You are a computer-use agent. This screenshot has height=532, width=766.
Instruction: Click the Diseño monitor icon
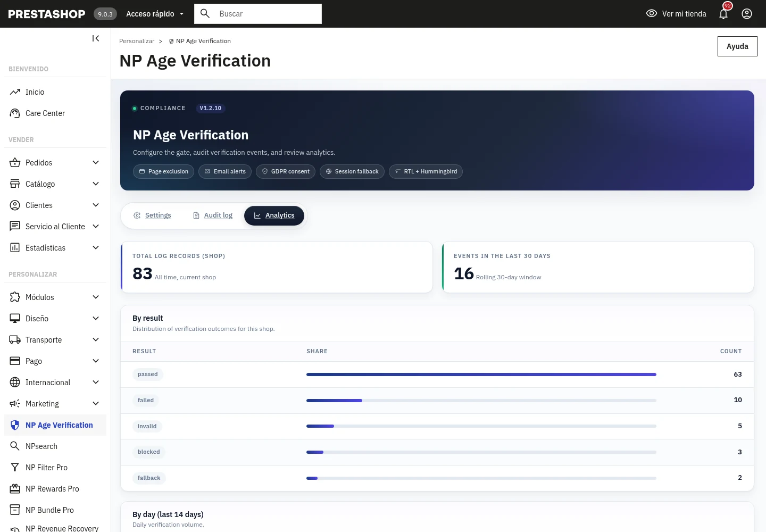click(x=15, y=319)
